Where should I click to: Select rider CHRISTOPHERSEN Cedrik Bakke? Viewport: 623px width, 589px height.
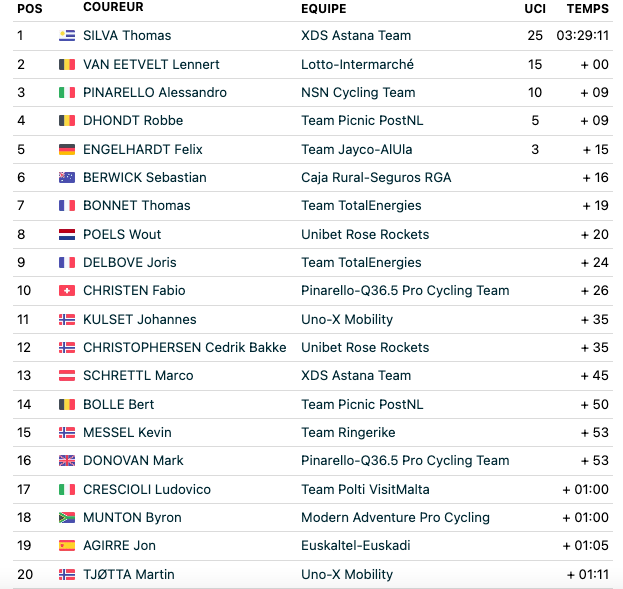point(185,347)
